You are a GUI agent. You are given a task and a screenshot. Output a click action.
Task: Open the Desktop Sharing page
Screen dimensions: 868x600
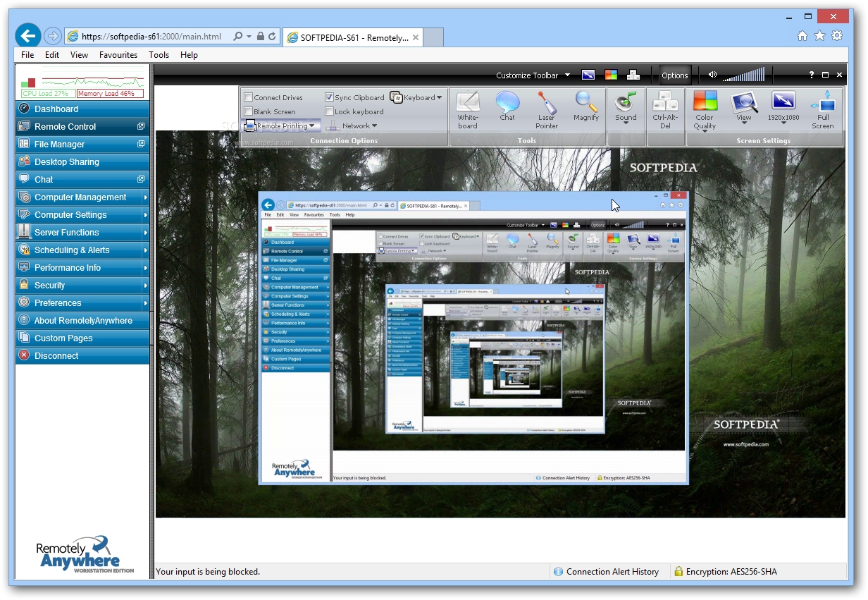pos(82,162)
